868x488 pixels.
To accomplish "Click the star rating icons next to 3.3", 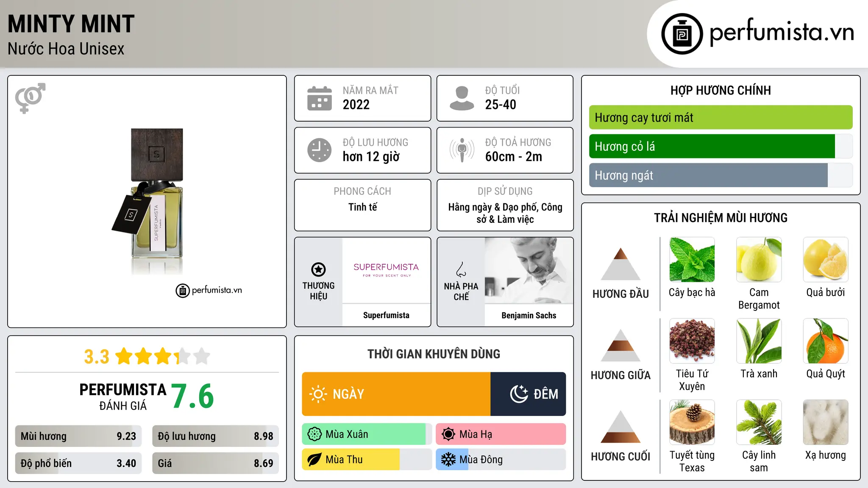I will click(x=163, y=356).
